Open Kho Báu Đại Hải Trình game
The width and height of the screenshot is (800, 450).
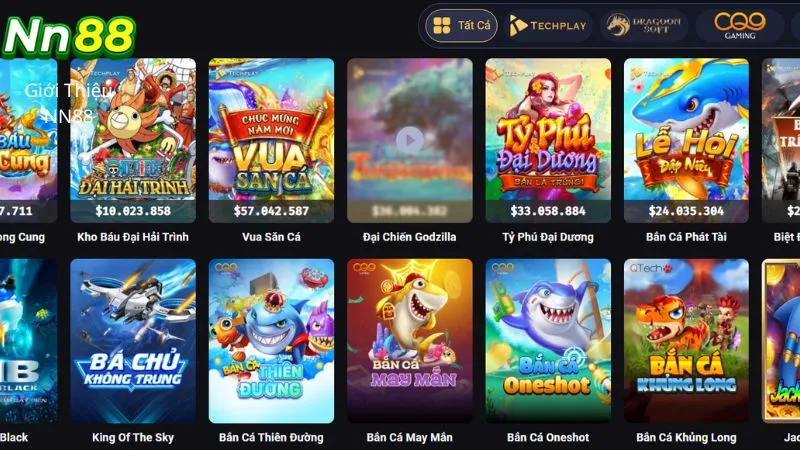pos(133,140)
